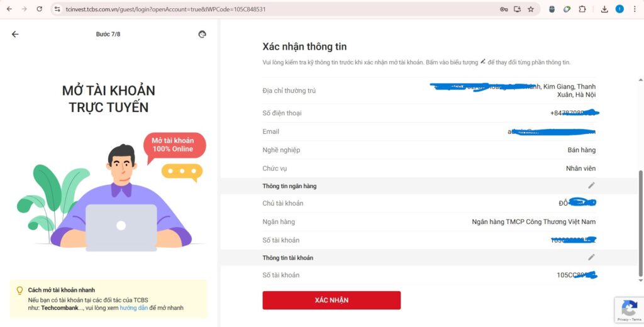The width and height of the screenshot is (644, 327).
Task: Click the red XÁC NHẬN button
Action: click(331, 301)
